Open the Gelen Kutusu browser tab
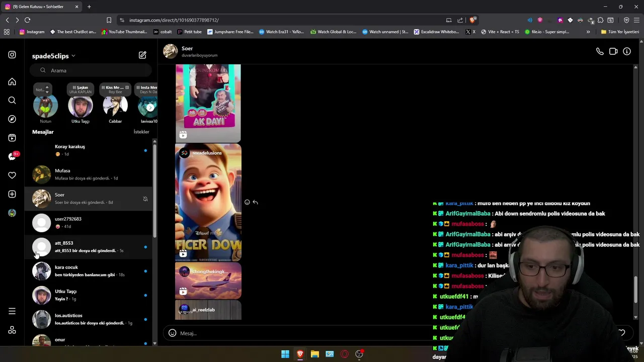 [41, 7]
